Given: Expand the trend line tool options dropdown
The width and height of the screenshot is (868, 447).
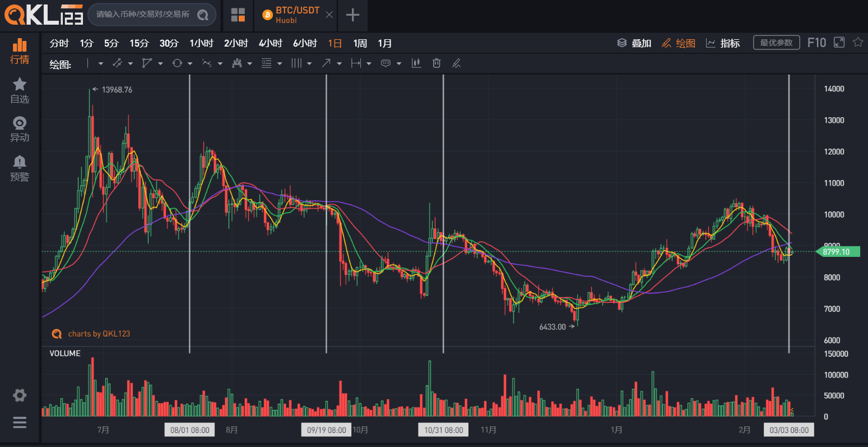Looking at the screenshot, I should [x=130, y=63].
